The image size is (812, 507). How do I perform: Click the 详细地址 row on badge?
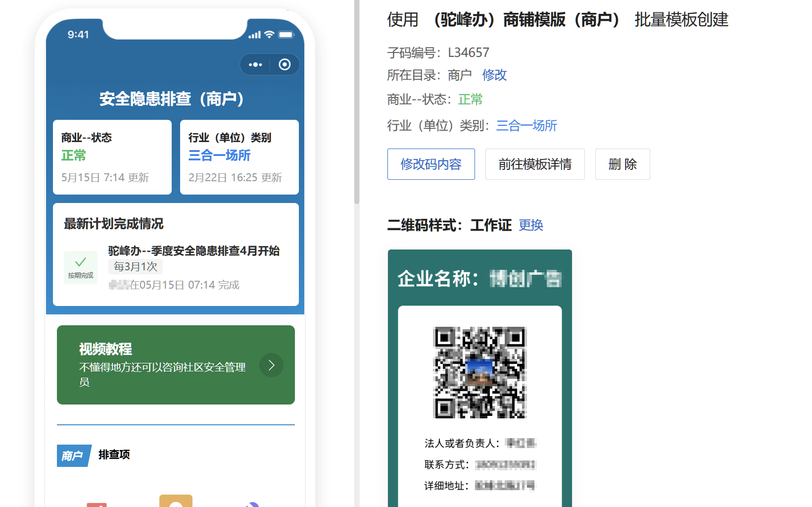[x=480, y=486]
